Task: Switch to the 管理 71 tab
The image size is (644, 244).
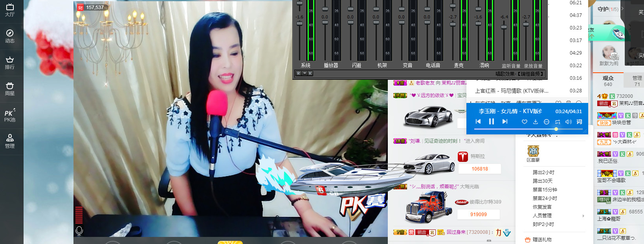Action: click(637, 81)
